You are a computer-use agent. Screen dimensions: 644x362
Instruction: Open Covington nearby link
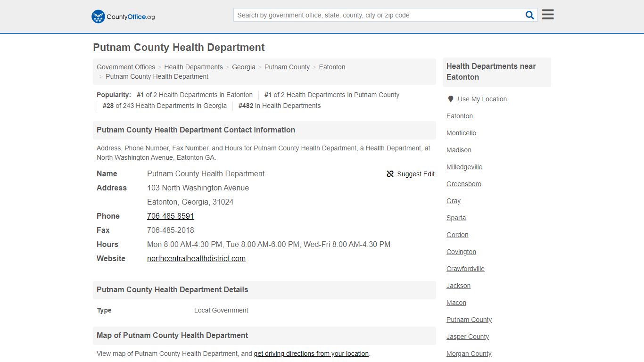[461, 252]
